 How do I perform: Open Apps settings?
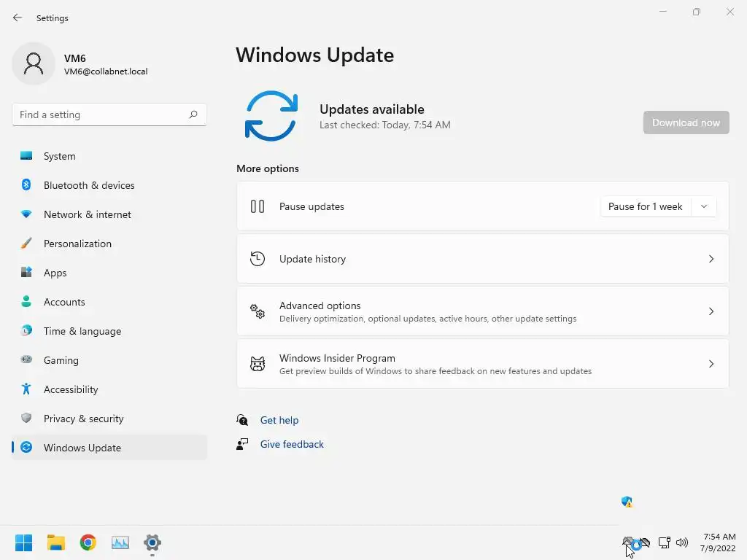[x=109, y=273]
